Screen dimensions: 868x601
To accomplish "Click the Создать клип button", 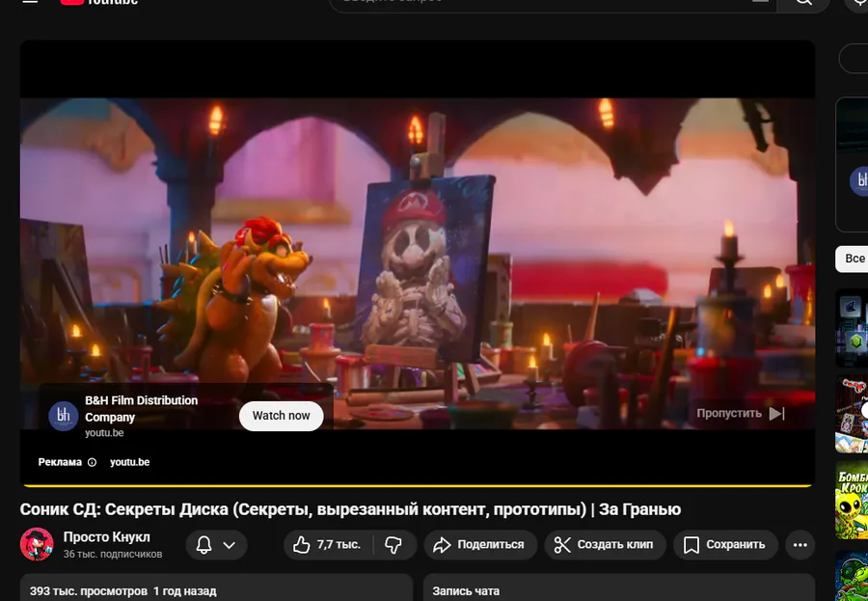I will [x=605, y=545].
